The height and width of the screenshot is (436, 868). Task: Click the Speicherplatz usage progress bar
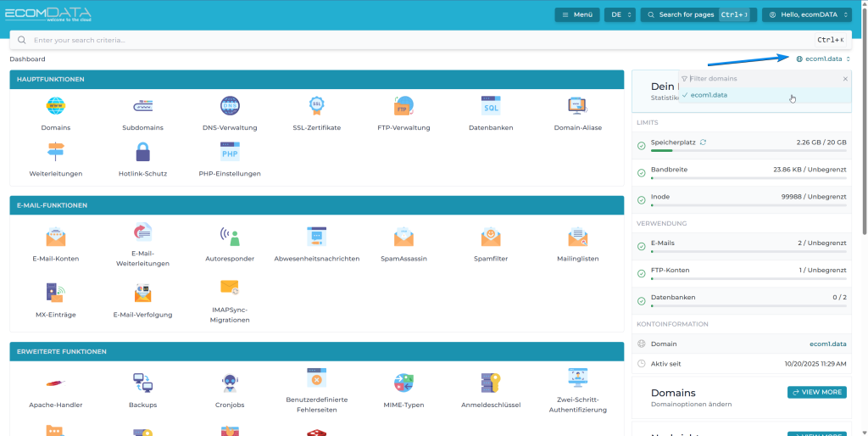coord(748,151)
